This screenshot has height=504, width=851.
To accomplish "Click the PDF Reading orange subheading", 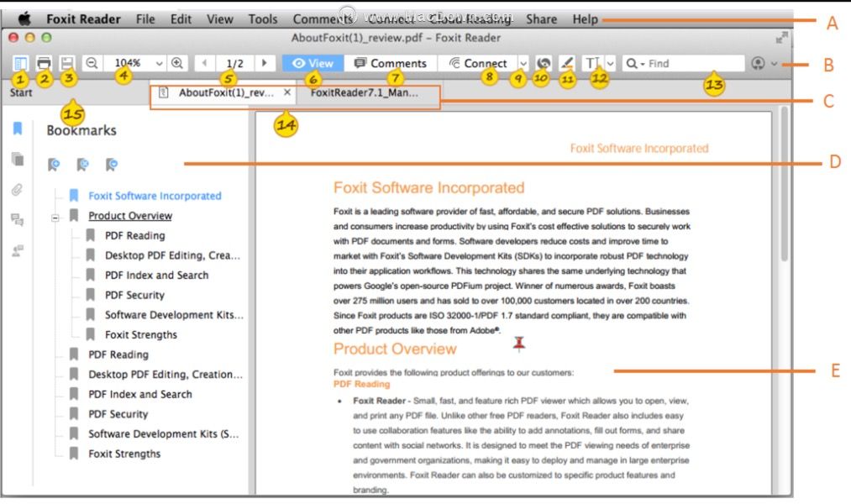I will coord(361,384).
